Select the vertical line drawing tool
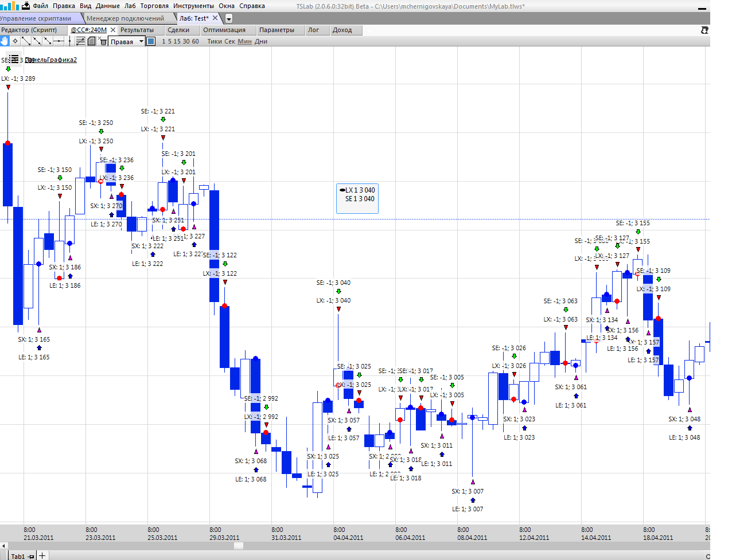 70,41
